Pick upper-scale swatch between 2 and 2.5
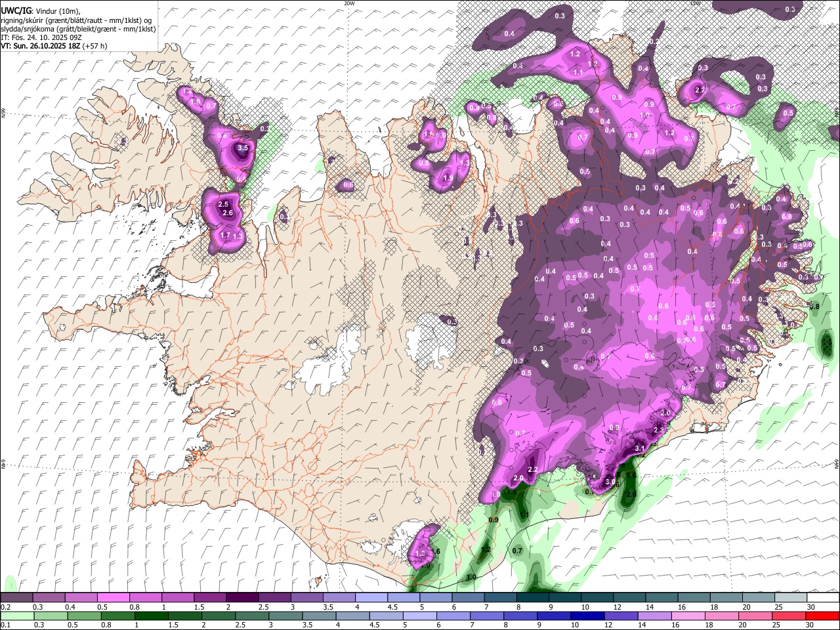 click(x=241, y=598)
